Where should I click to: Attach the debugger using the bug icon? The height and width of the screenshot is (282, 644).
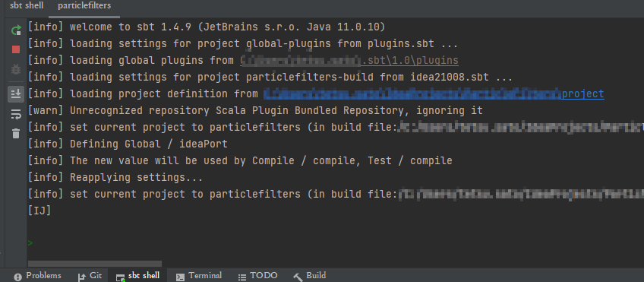[x=16, y=69]
